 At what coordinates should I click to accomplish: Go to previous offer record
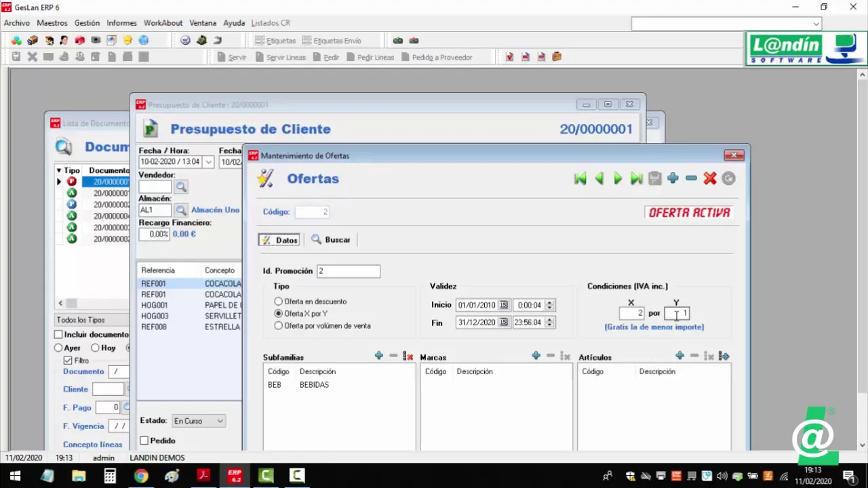599,178
